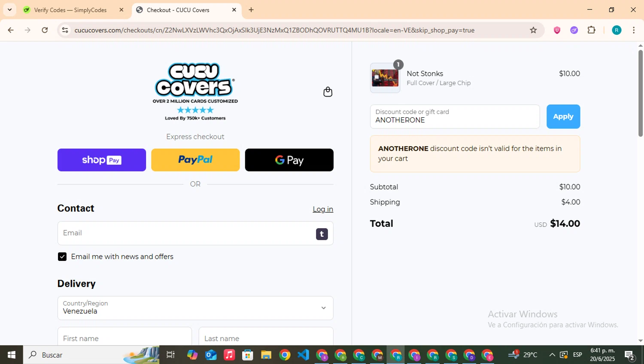644x364 pixels.
Task: Open File Explorer from the taskbar
Action: click(266, 355)
